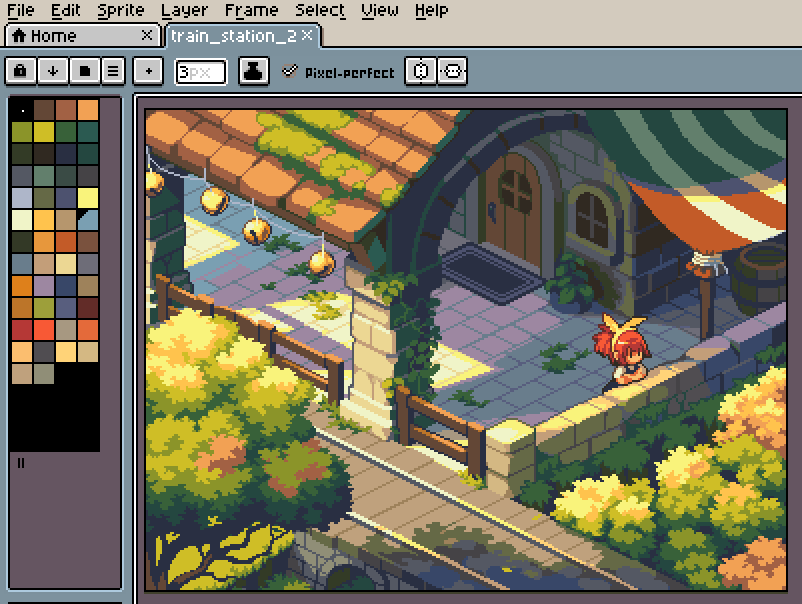This screenshot has width=802, height=604.
Task: Open the File menu
Action: click(x=20, y=10)
